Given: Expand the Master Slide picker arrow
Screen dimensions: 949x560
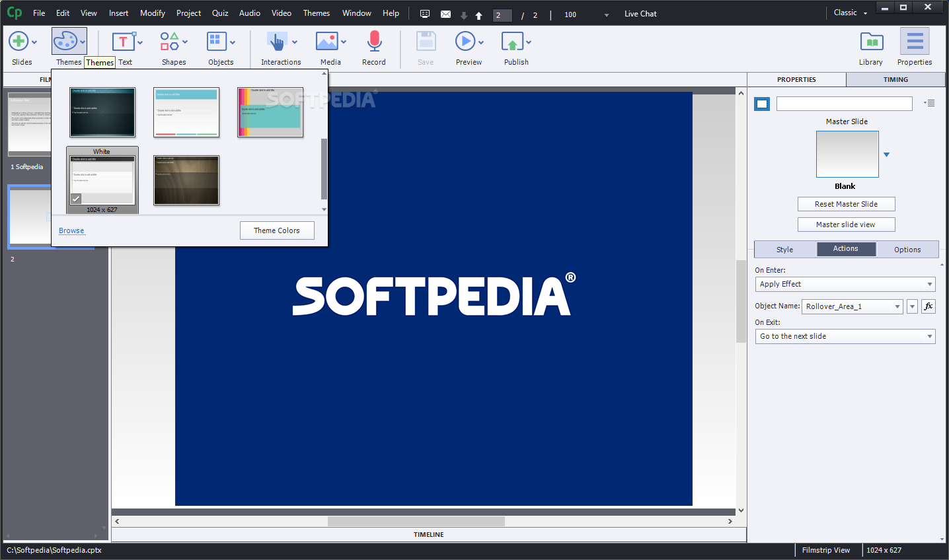Looking at the screenshot, I should (887, 155).
